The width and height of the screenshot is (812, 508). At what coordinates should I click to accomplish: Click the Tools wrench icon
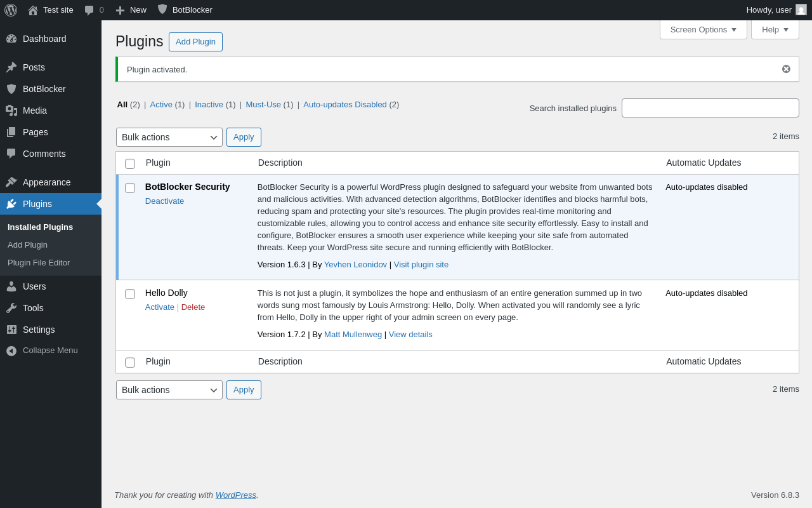tap(11, 308)
